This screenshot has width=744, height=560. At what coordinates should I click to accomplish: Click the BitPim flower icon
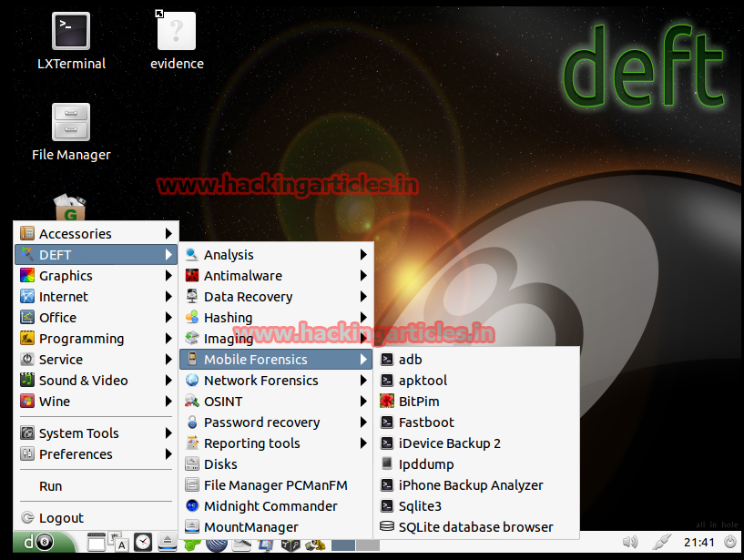[x=387, y=401]
